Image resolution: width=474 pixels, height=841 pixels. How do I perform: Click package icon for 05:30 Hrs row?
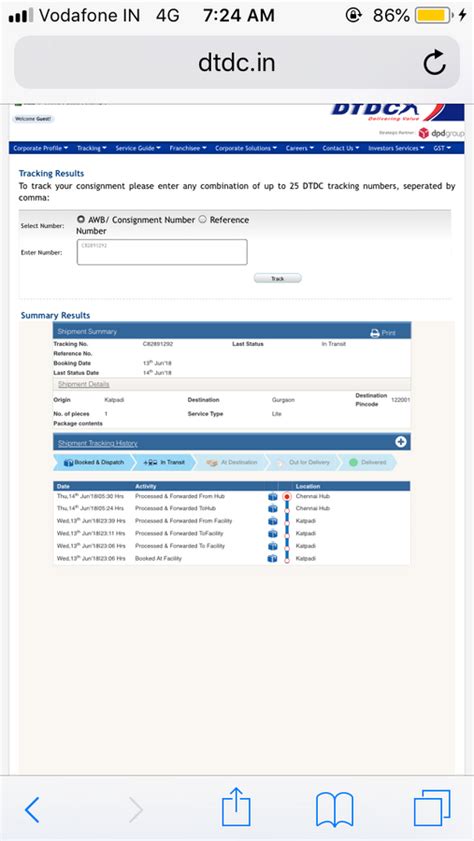click(x=272, y=497)
